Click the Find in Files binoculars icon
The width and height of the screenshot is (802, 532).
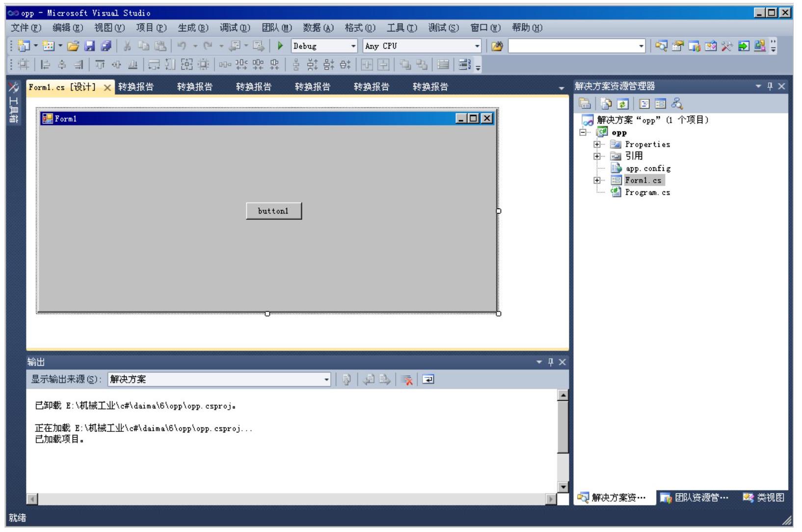click(497, 46)
